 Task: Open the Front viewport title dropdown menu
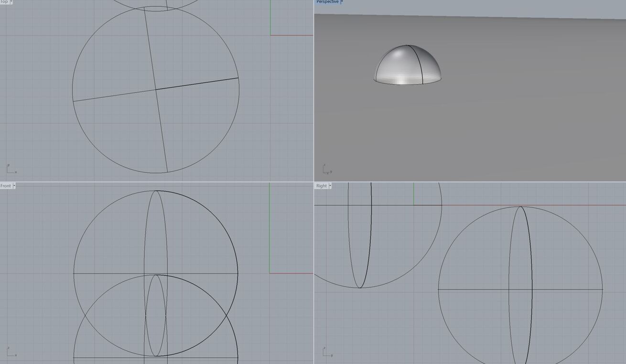tap(13, 186)
